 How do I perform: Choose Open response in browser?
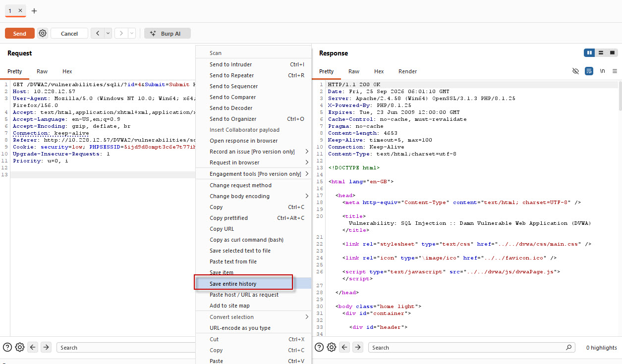tap(254, 141)
